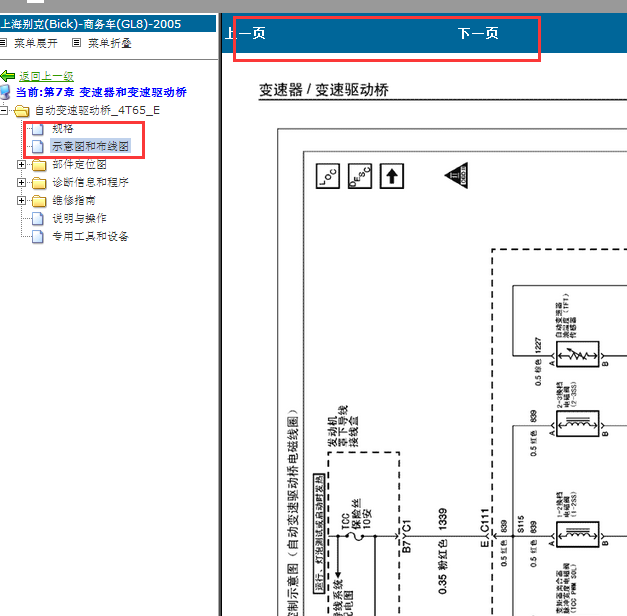Click the DESC symbol in the diagram
Viewport: 627px width, 616px height.
pyautogui.click(x=359, y=177)
